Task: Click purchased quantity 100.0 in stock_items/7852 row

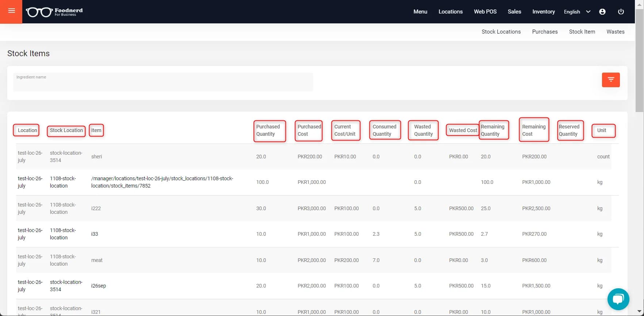Action: (262, 182)
